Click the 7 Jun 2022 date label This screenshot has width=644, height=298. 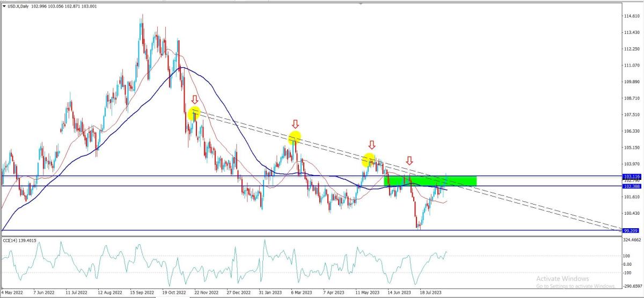coord(44,294)
